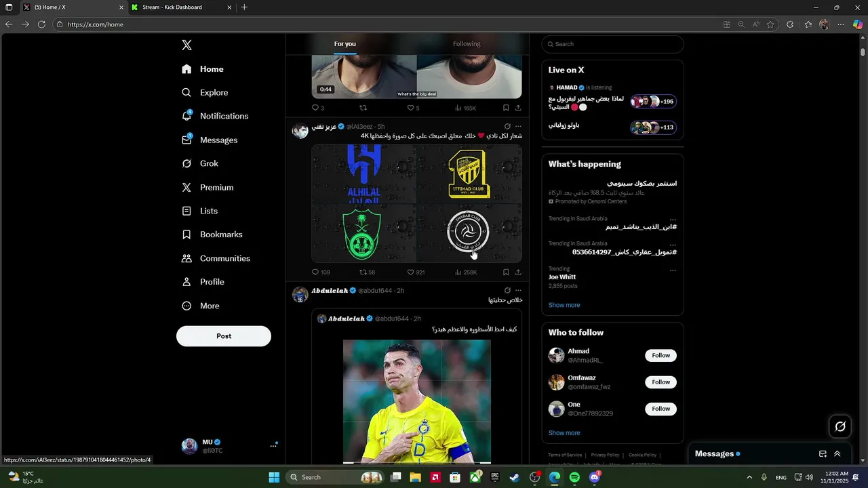Click the Lists sidebar icon
The width and height of the screenshot is (868, 488).
pyautogui.click(x=186, y=211)
